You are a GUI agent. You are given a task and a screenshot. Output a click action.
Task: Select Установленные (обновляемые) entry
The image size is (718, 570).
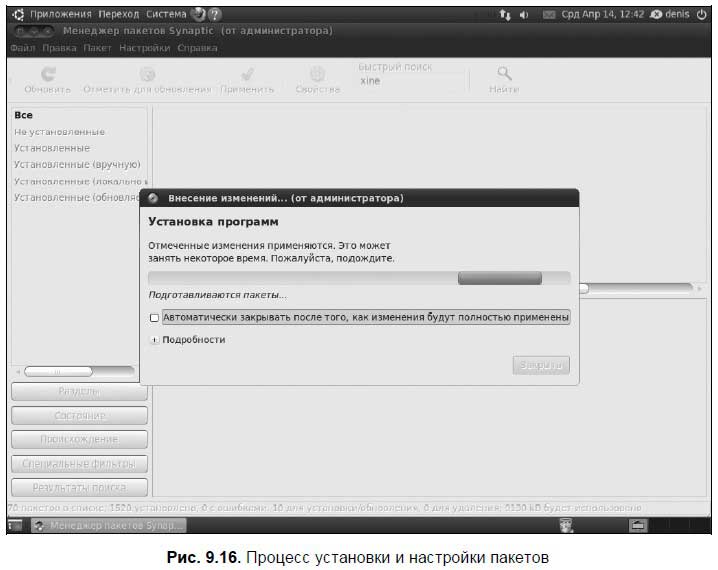point(76,197)
